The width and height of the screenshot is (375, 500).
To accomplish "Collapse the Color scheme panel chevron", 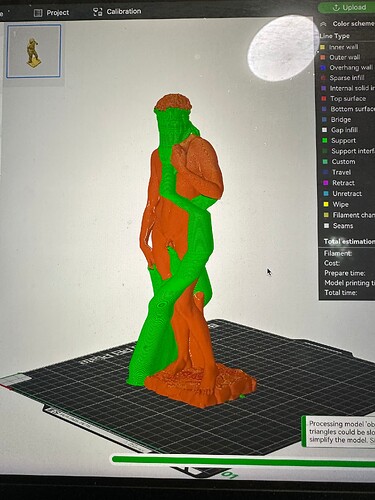I will 323,24.
